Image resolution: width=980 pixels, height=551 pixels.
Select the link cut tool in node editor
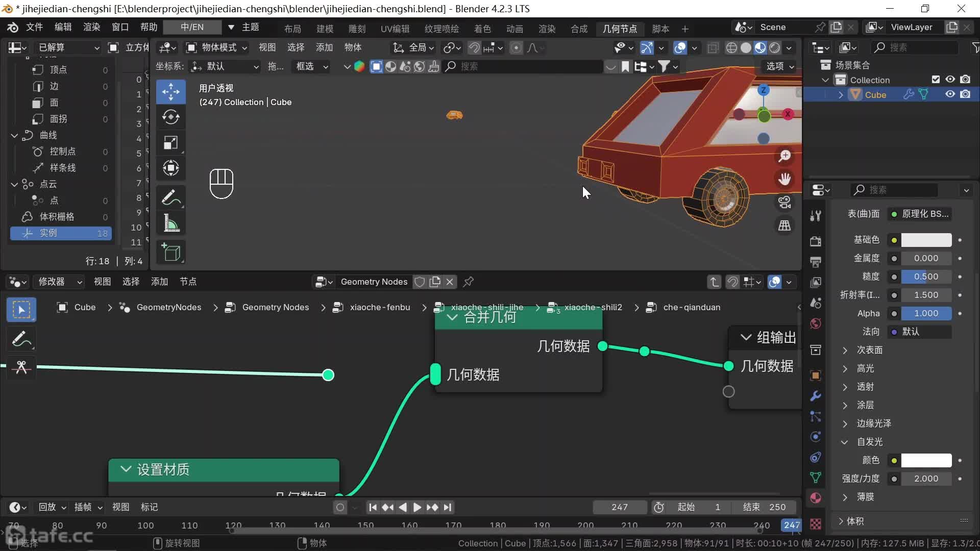pos(21,367)
